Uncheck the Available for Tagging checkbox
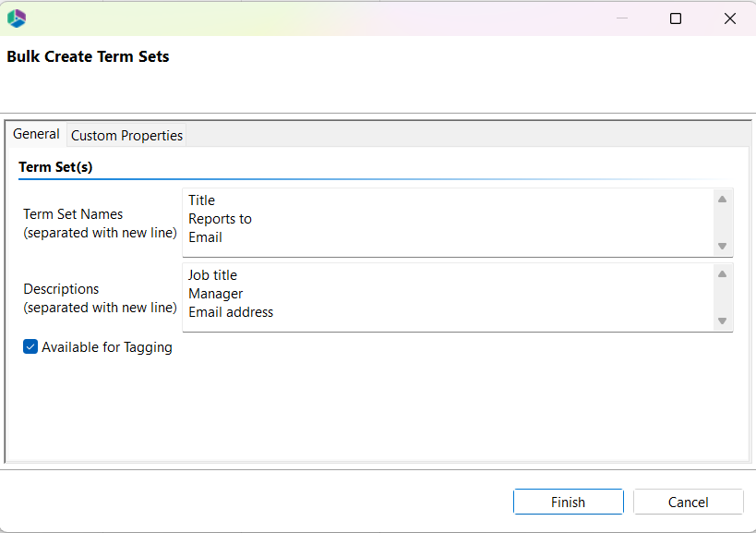This screenshot has width=756, height=533. [30, 347]
